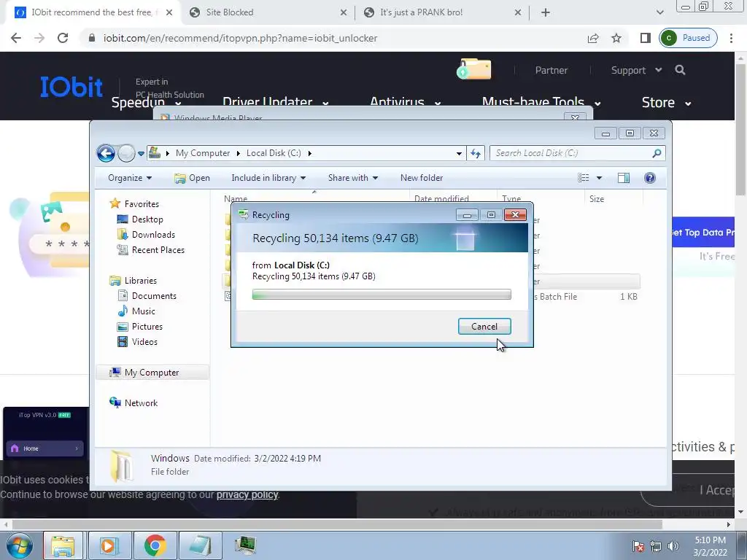Screen dimensions: 747x560
Task: Open Music library
Action: click(x=144, y=311)
